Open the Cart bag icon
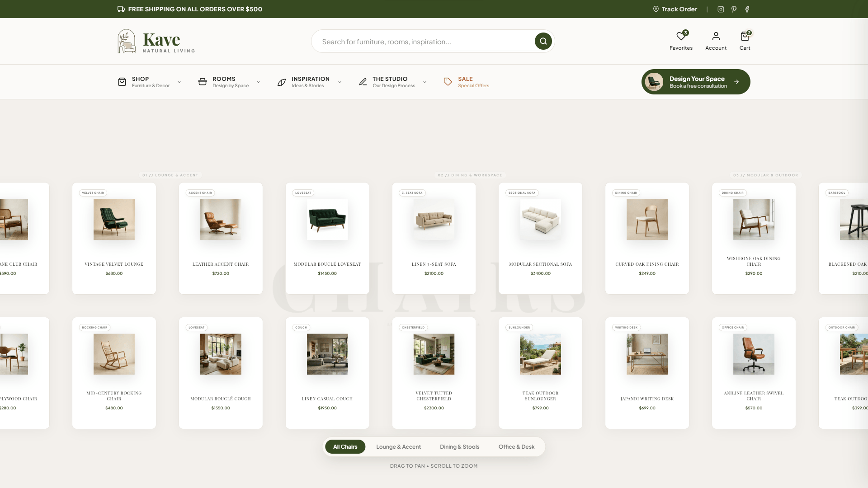The height and width of the screenshot is (488, 868). [745, 36]
